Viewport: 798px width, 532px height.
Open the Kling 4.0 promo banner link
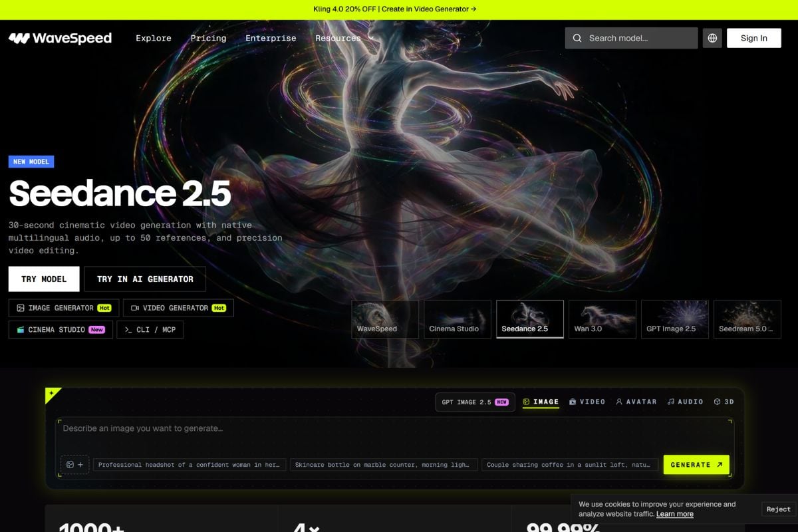(395, 9)
